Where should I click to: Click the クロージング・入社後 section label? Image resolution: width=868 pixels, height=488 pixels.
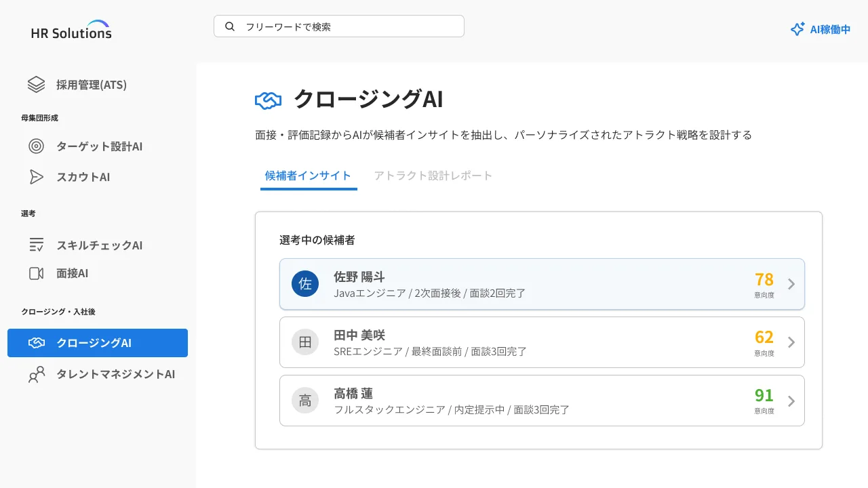[58, 312]
